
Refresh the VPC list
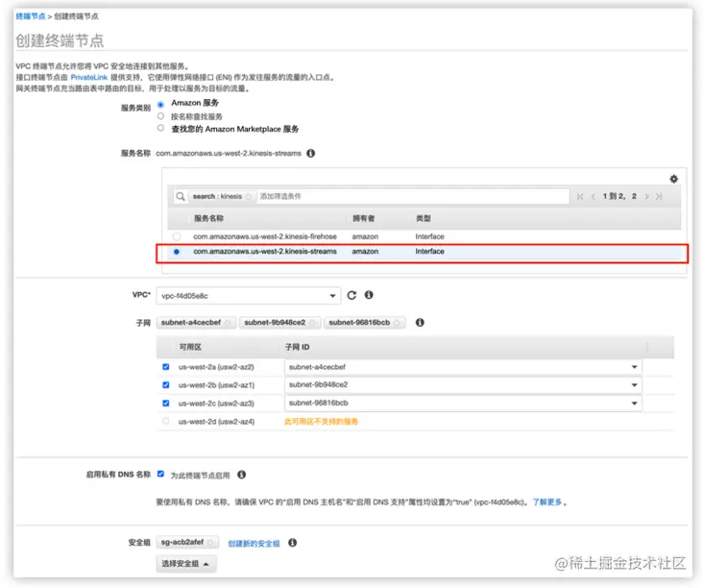coord(351,295)
